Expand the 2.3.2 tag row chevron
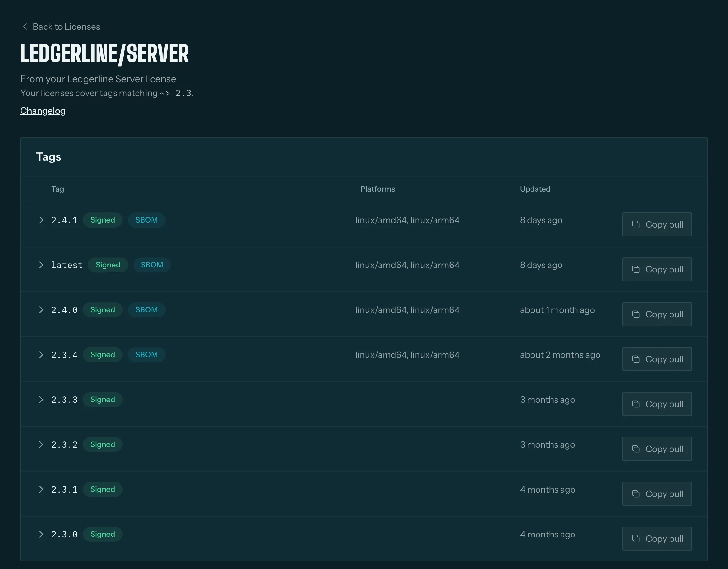The height and width of the screenshot is (569, 728). coord(41,444)
